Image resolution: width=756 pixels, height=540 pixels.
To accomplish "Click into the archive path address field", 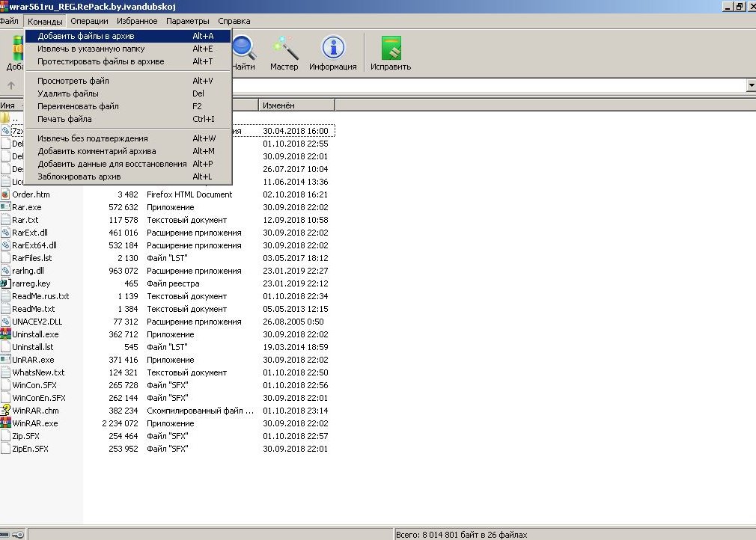I will pyautogui.click(x=489, y=86).
